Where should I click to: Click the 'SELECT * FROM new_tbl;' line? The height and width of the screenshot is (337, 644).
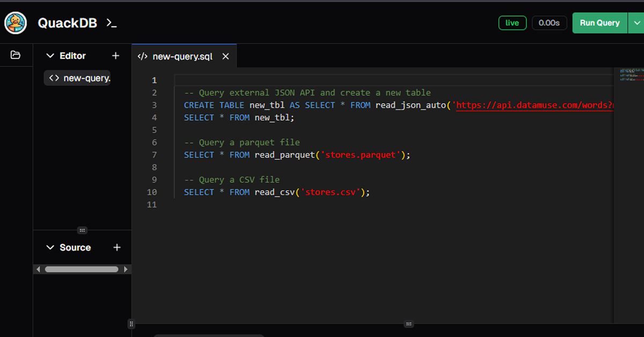click(239, 118)
